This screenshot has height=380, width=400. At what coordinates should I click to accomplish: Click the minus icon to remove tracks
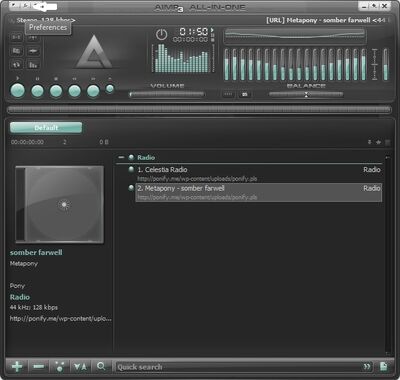[x=39, y=367]
